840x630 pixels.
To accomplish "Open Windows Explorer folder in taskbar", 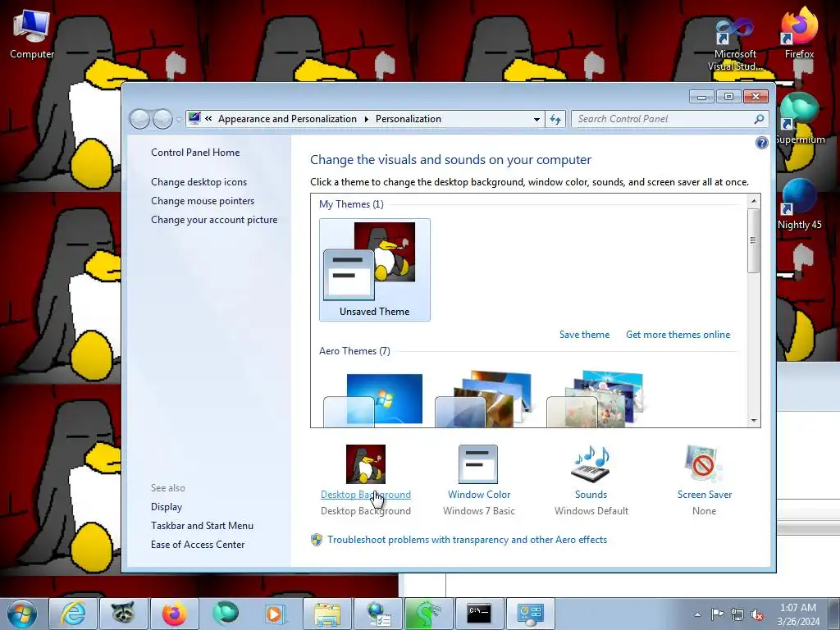I will pos(326,614).
